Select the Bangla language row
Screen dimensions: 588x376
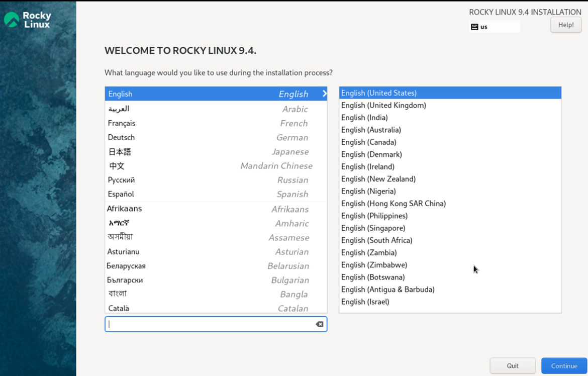[216, 295]
